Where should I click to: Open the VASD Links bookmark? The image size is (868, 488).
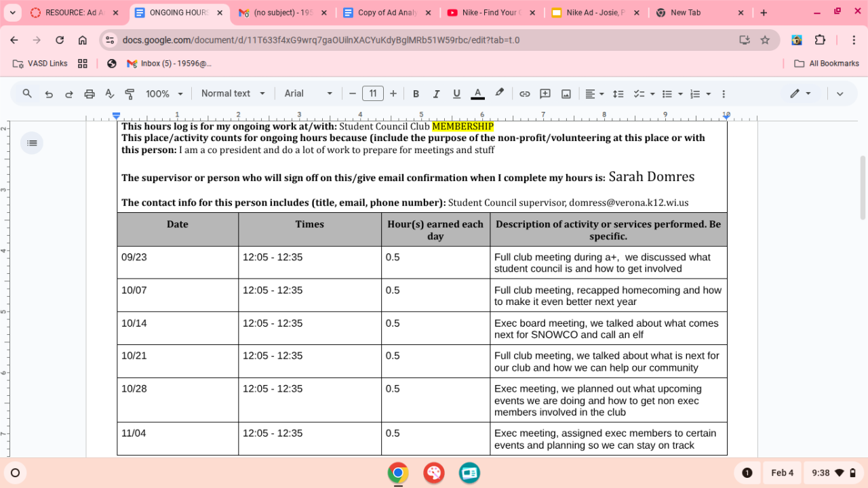pyautogui.click(x=41, y=63)
